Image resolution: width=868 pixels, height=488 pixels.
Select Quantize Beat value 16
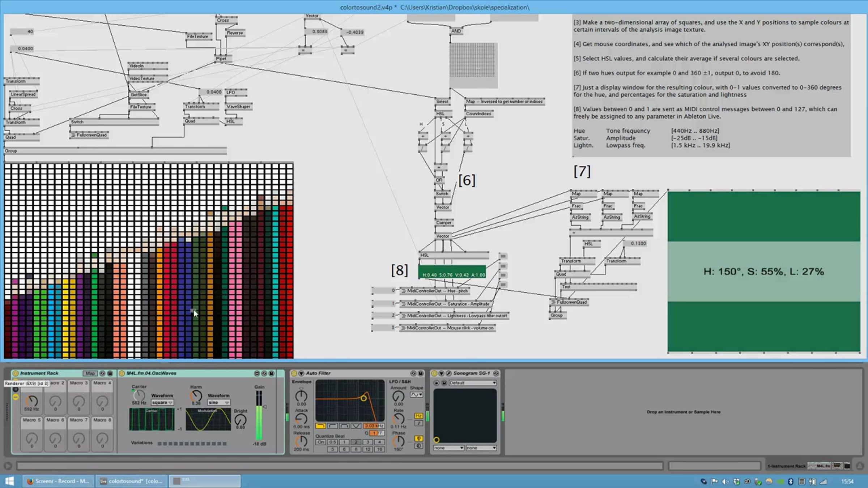379,449
